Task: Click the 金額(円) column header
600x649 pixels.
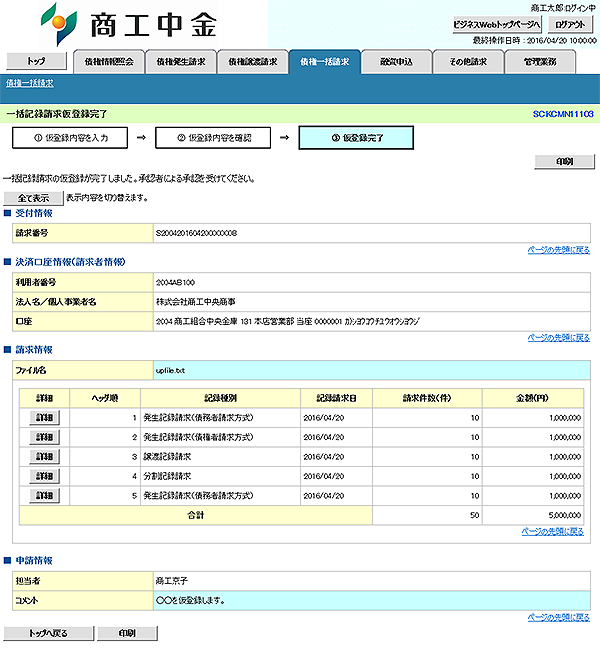Action: (x=533, y=398)
